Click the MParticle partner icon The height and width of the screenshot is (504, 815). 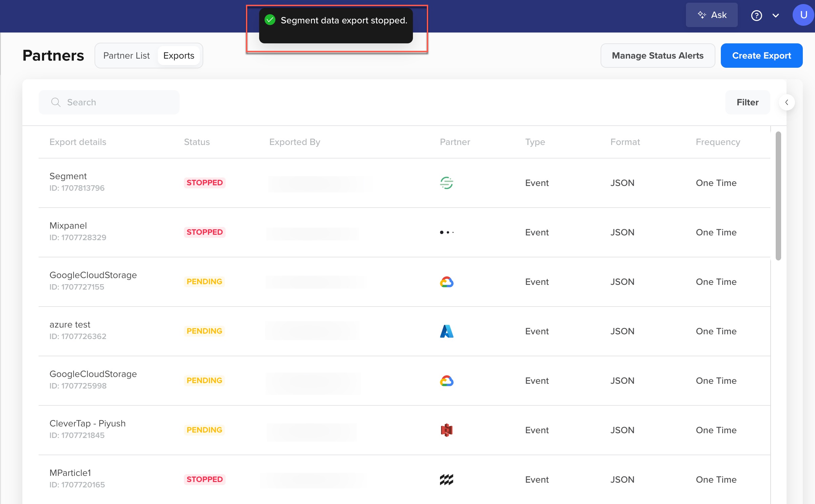447,479
